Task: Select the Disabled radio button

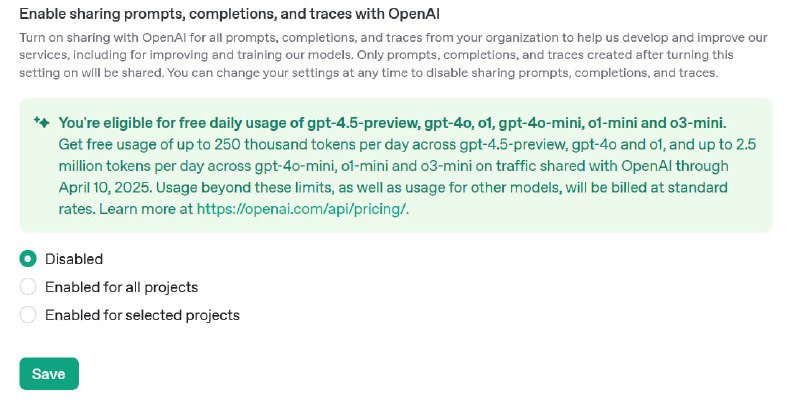Action: tap(28, 259)
